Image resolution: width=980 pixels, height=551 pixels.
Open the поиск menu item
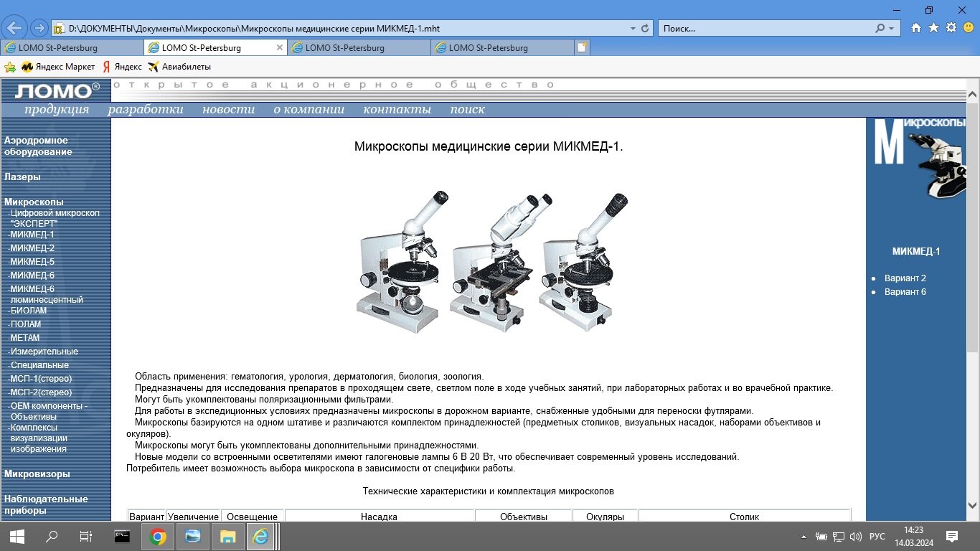[x=468, y=110]
